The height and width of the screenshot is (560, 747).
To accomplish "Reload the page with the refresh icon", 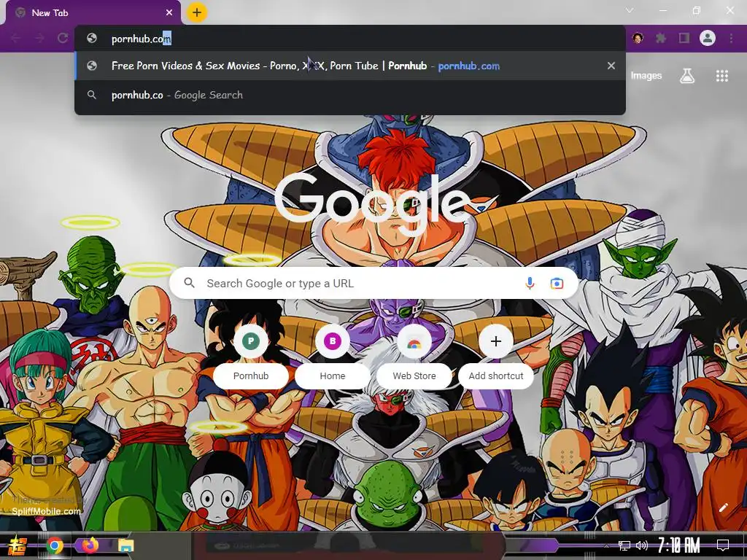I will [63, 39].
